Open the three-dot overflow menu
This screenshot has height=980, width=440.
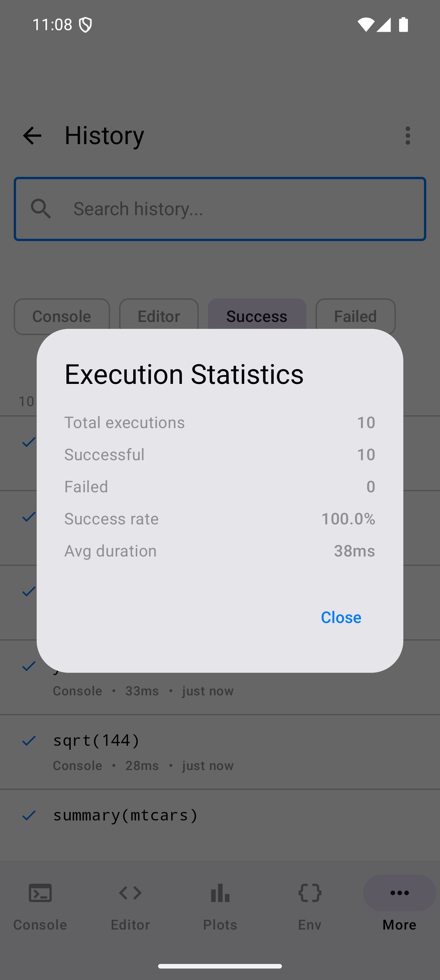pos(408,136)
